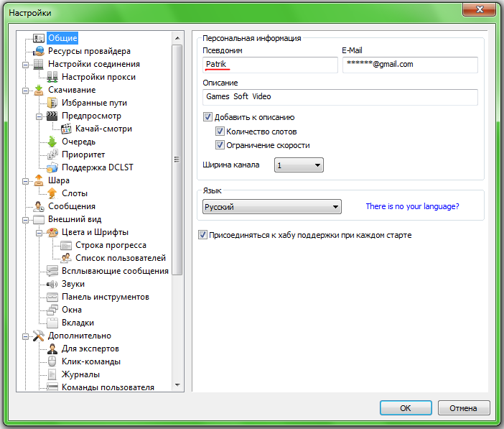Screen dimensions: 504x429
Task: Click the download arrow icon beside Скачивание
Action: [x=39, y=90]
